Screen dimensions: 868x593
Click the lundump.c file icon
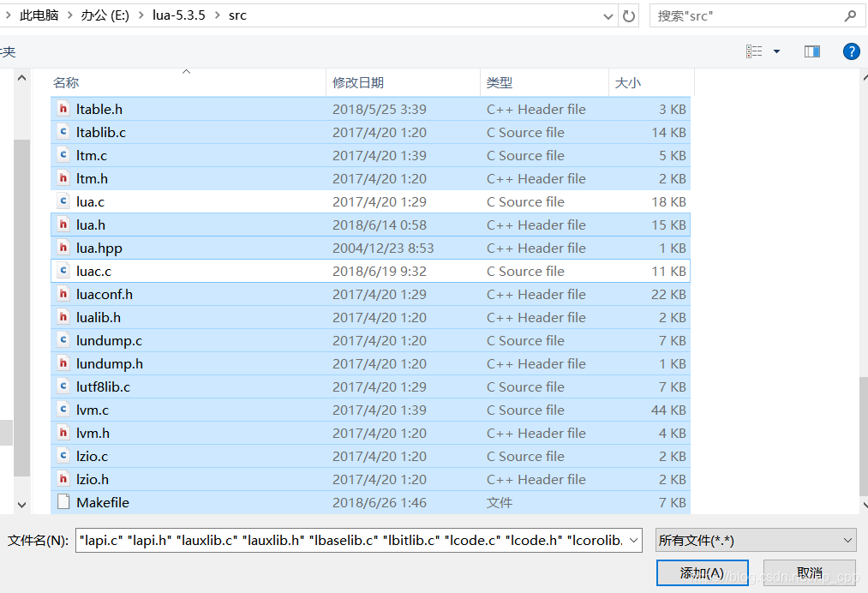[x=63, y=340]
